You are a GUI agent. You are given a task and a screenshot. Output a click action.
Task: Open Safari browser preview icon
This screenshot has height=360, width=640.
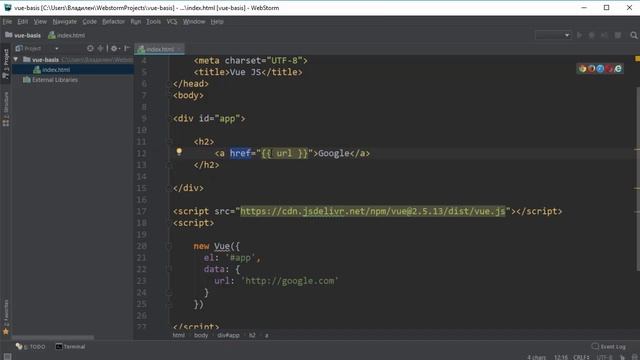tap(600, 69)
